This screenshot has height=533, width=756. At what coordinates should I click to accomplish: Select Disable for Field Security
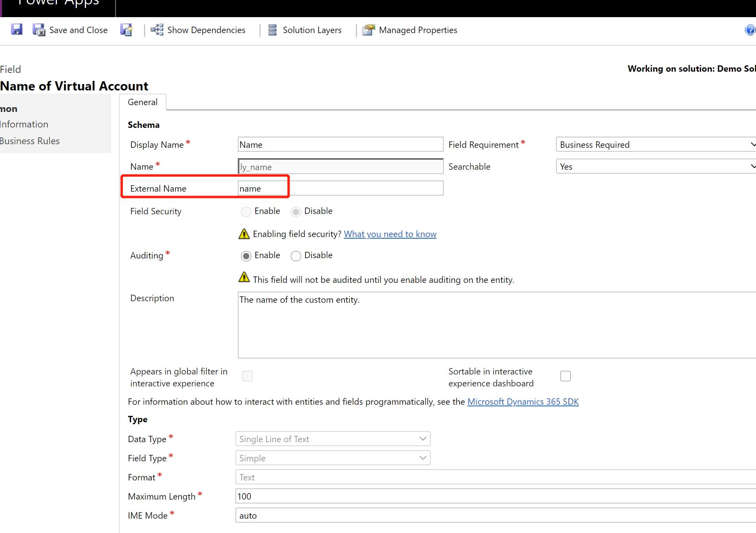pos(296,212)
